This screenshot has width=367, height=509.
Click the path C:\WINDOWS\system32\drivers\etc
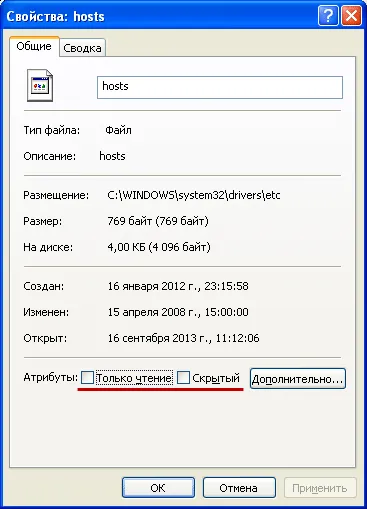click(194, 195)
